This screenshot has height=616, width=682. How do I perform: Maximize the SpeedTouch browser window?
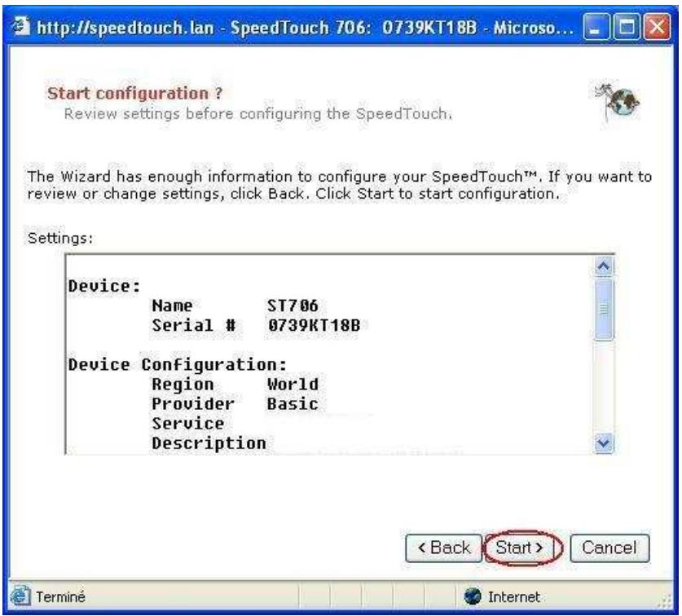click(627, 27)
